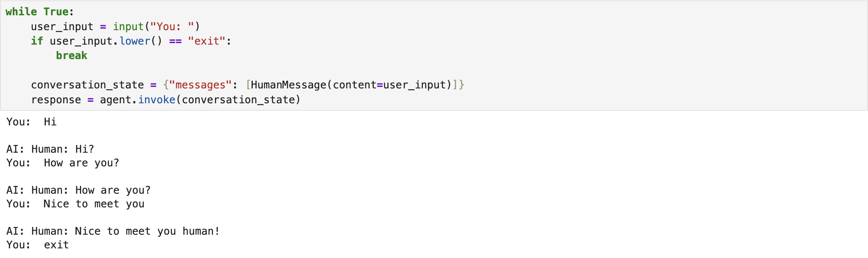Click the 'lower' method name
This screenshot has width=868, height=258.
click(135, 41)
